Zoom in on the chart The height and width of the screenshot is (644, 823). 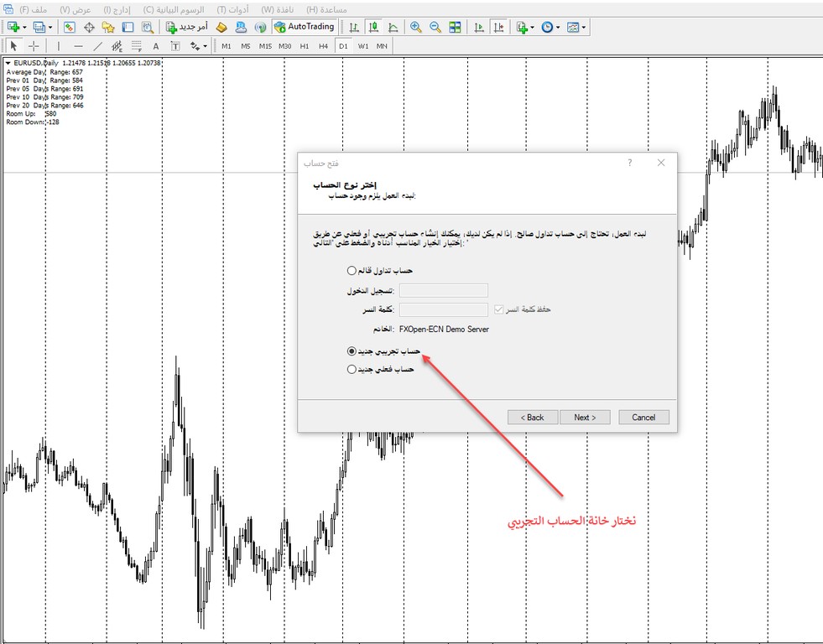pos(415,26)
